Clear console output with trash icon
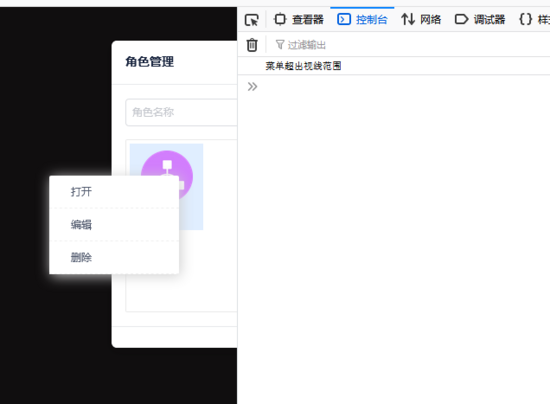This screenshot has height=404, width=550. click(252, 45)
